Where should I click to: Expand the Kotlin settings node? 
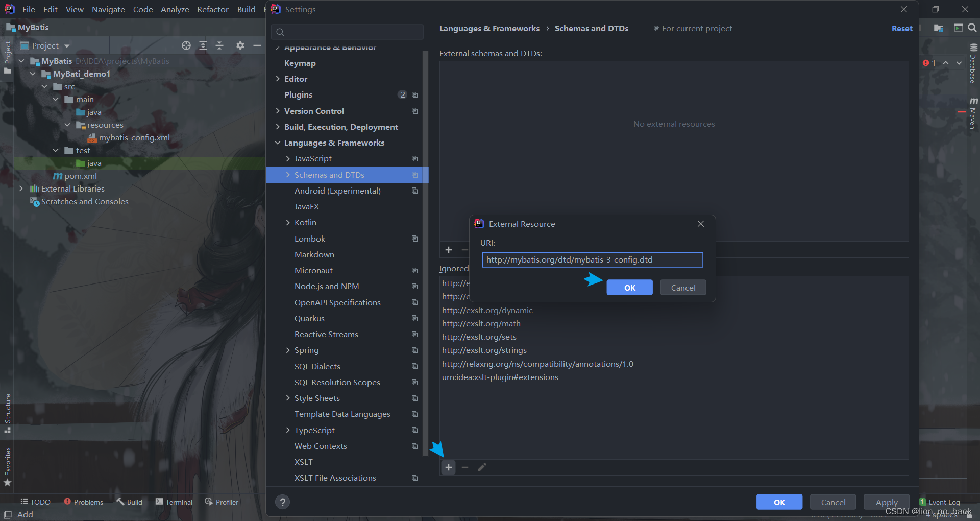pyautogui.click(x=288, y=223)
